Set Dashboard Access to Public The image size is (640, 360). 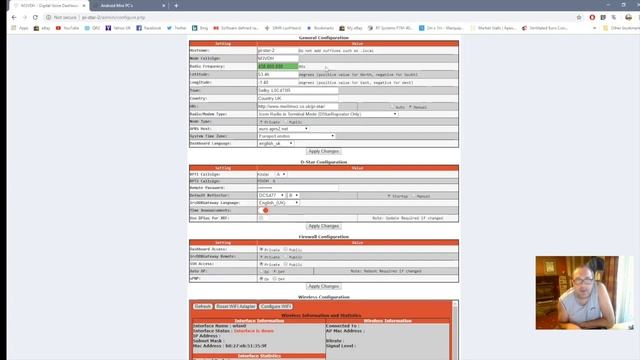[285, 249]
